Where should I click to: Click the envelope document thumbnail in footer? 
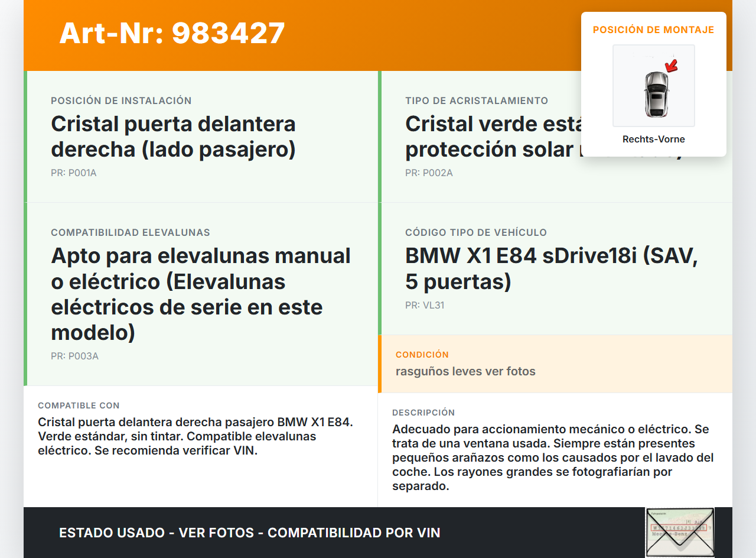[680, 532]
